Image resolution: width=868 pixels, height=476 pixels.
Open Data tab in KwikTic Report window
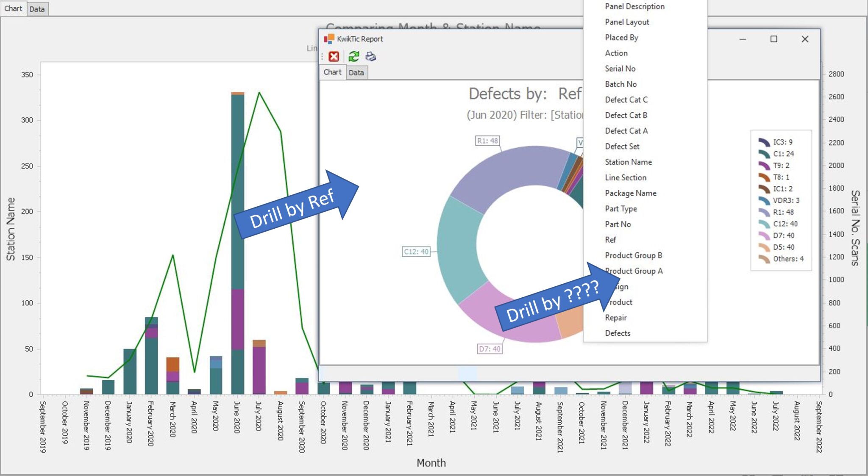coord(356,72)
